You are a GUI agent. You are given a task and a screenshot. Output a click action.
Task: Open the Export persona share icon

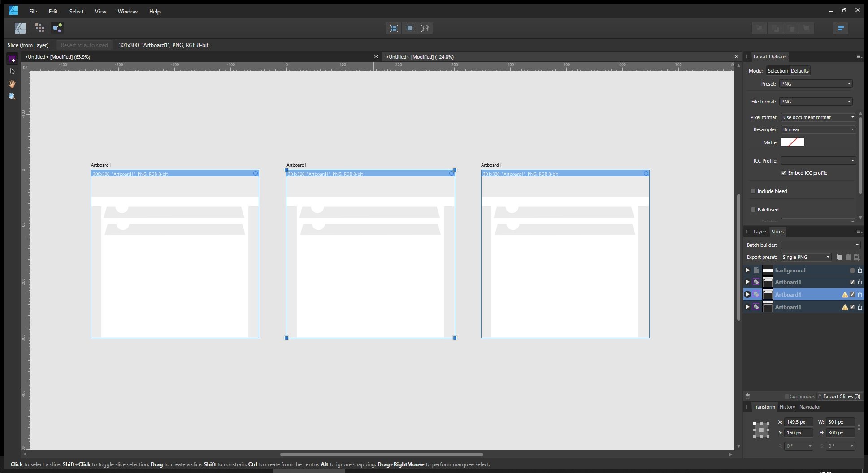point(57,28)
